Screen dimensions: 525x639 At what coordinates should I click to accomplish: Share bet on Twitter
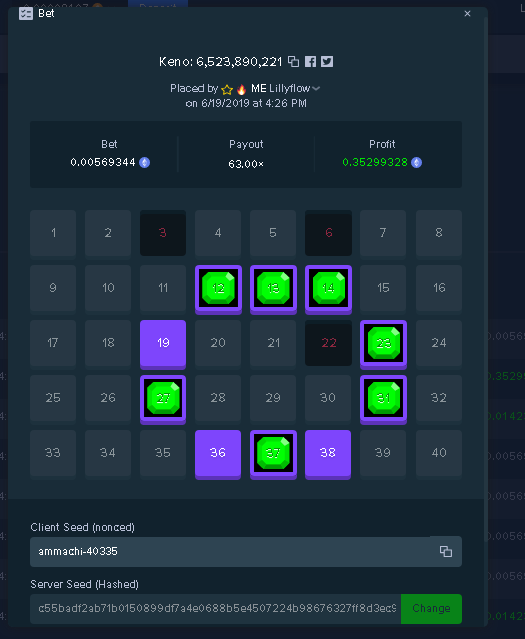click(x=327, y=62)
